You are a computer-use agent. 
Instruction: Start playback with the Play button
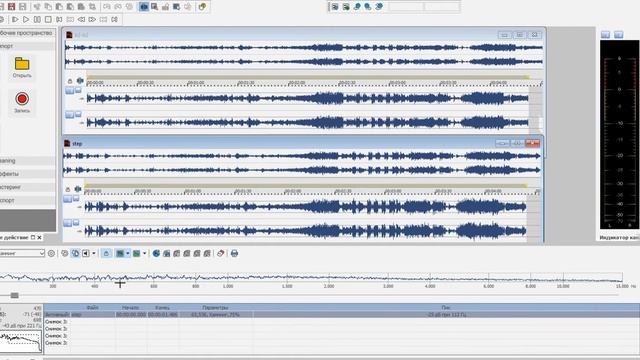[26, 19]
